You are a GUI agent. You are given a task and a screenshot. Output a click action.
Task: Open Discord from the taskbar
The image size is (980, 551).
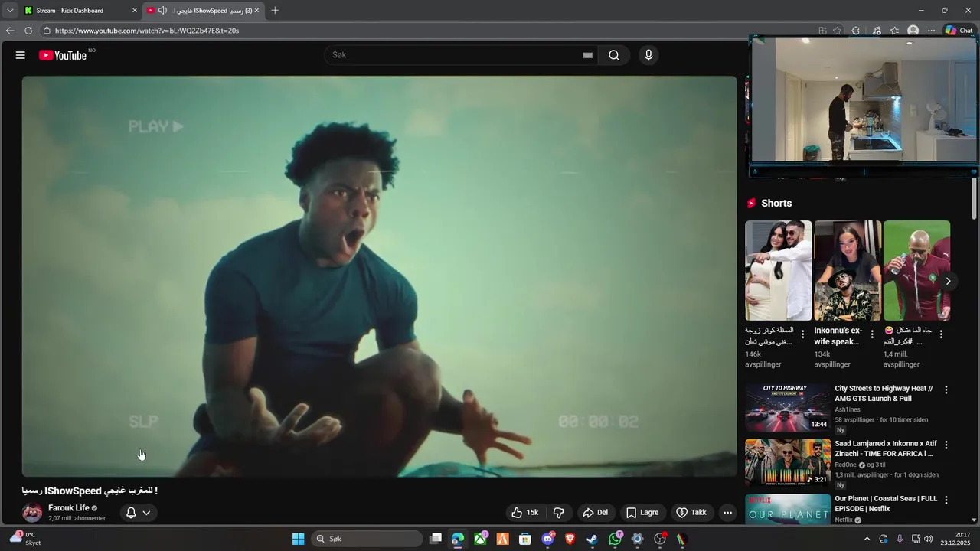[x=547, y=539]
